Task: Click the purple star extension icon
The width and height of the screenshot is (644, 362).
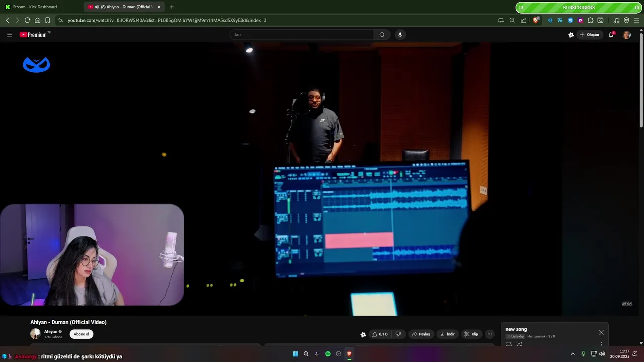Action: coord(580,20)
